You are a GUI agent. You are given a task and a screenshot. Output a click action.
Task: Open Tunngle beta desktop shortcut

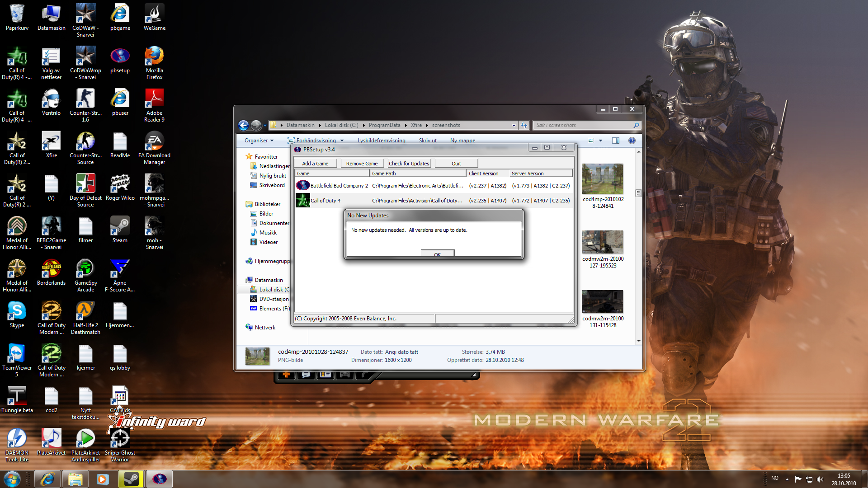[17, 399]
